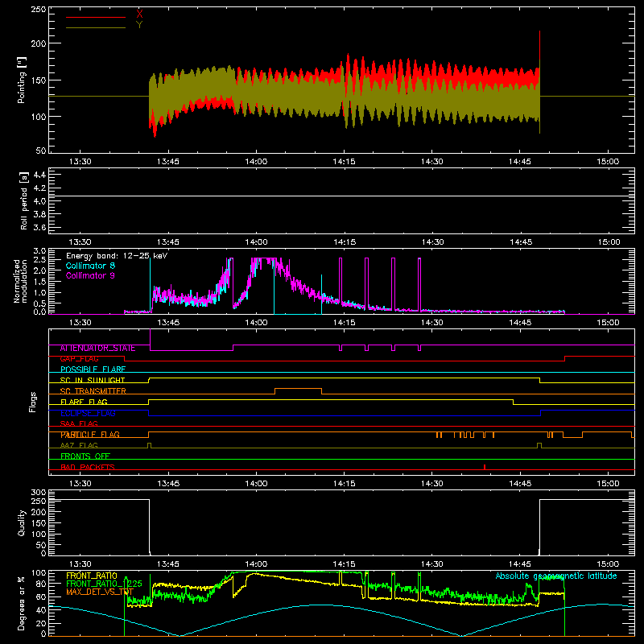
Task: Click the 13:45 time label under modulation plot
Action: (x=168, y=323)
